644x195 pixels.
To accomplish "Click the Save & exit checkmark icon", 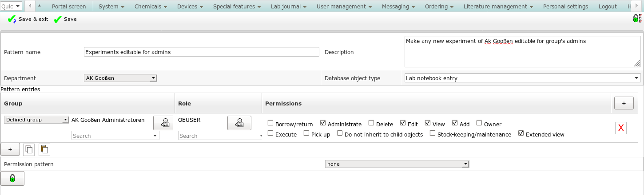I will 12,19.
